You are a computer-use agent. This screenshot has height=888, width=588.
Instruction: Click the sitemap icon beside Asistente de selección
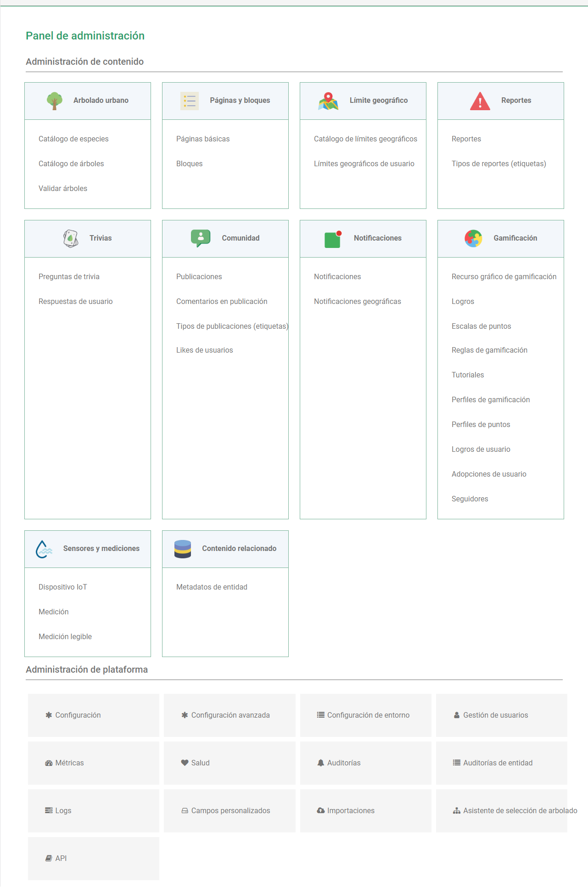click(x=457, y=810)
